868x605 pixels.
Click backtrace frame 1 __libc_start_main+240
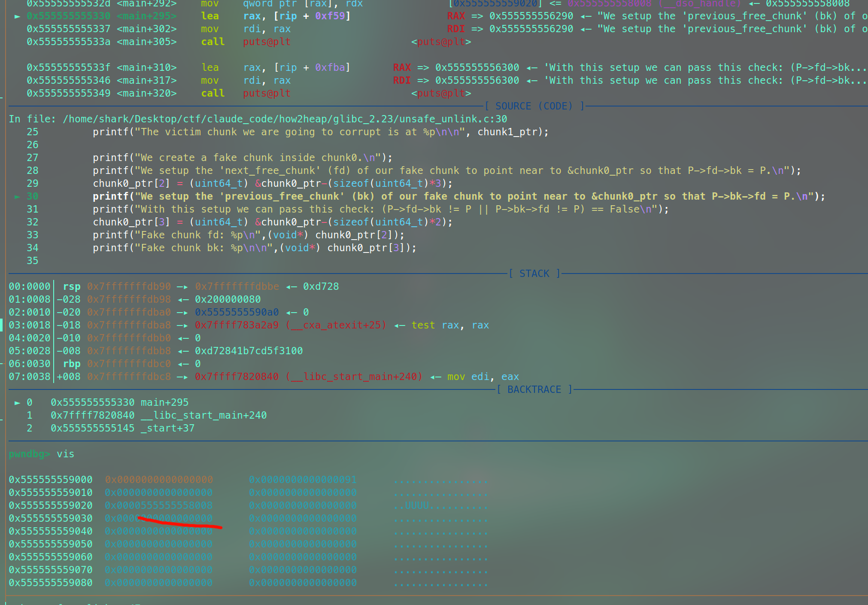pos(146,415)
